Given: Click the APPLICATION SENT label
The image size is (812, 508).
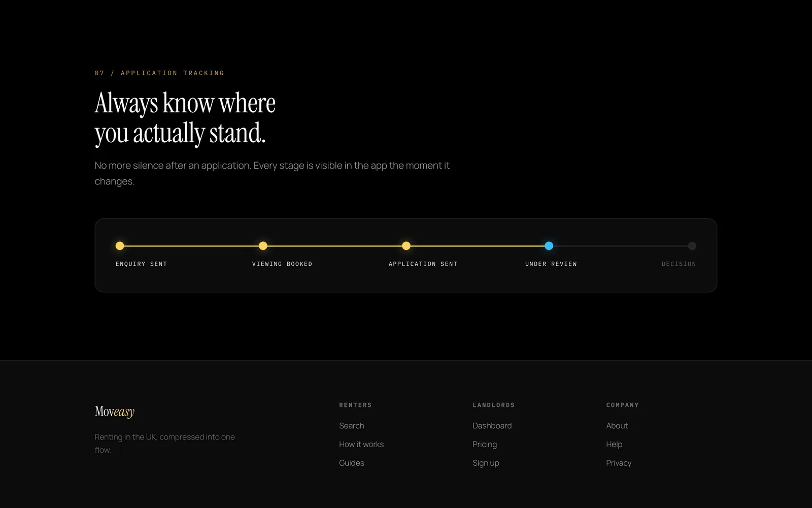Looking at the screenshot, I should 423,264.
